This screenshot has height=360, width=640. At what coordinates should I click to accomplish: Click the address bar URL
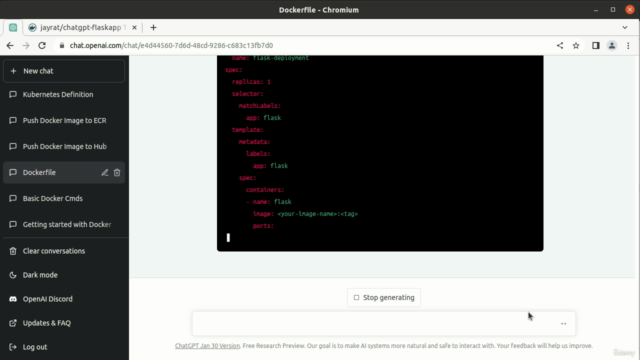(x=171, y=46)
